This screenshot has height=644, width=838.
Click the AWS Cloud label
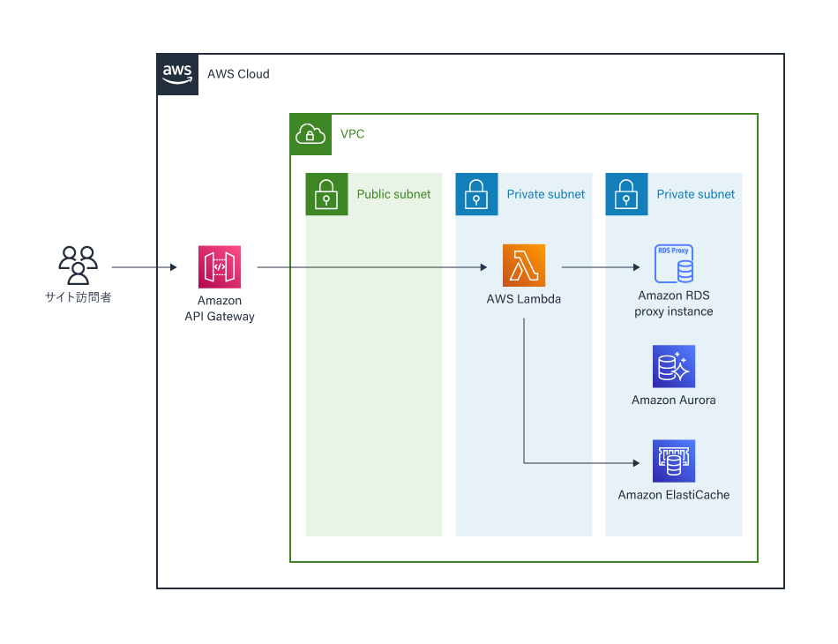coord(238,74)
